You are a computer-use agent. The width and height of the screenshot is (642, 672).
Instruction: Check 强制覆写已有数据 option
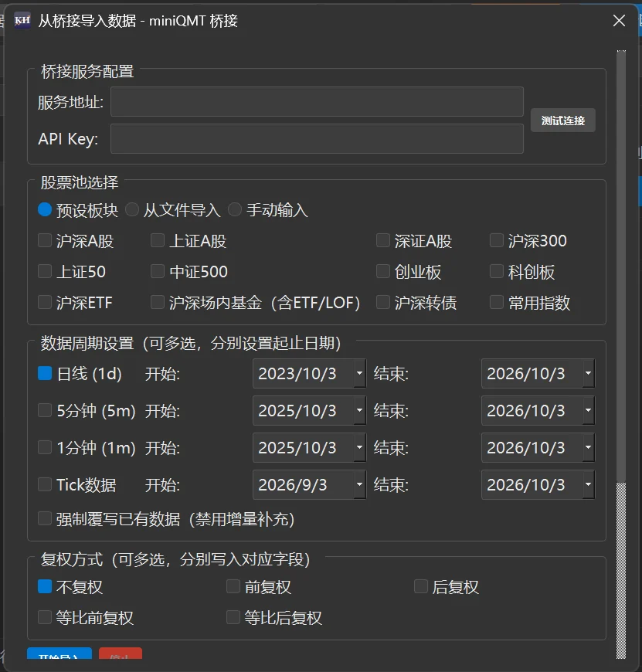click(x=45, y=518)
